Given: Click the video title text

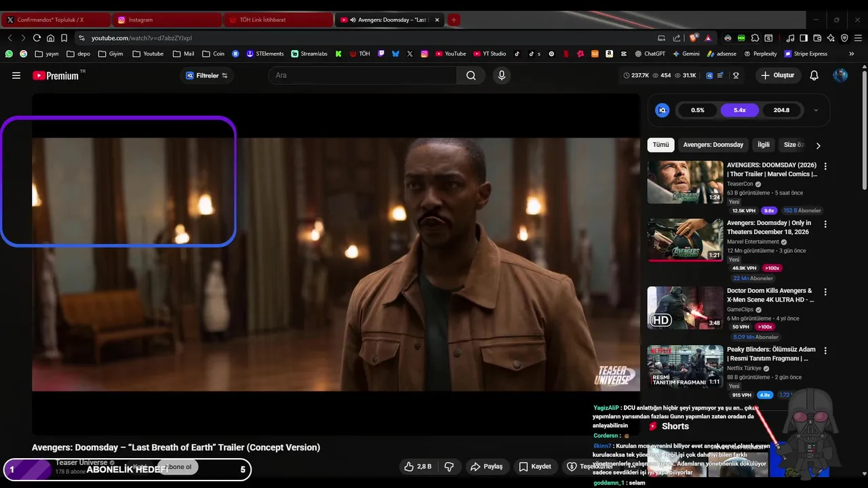Looking at the screenshot, I should click(x=176, y=447).
